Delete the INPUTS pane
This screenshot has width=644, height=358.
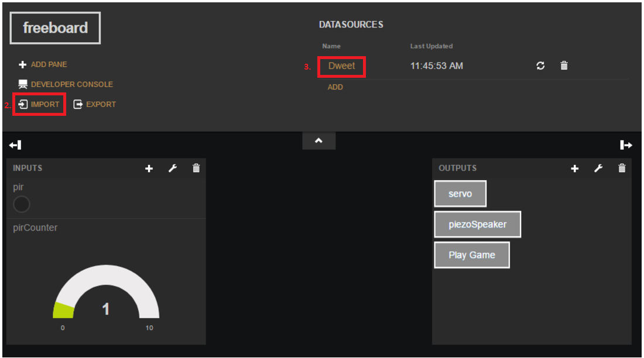coord(196,168)
